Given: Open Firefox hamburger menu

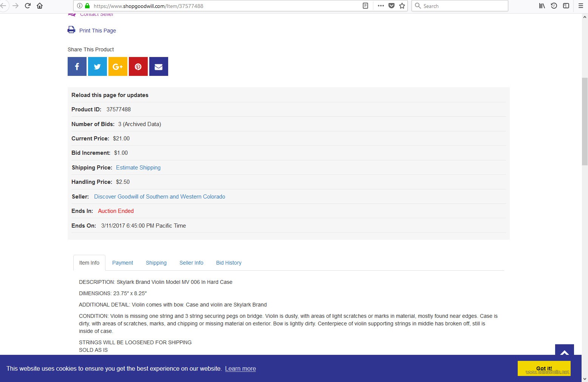Looking at the screenshot, I should [581, 6].
